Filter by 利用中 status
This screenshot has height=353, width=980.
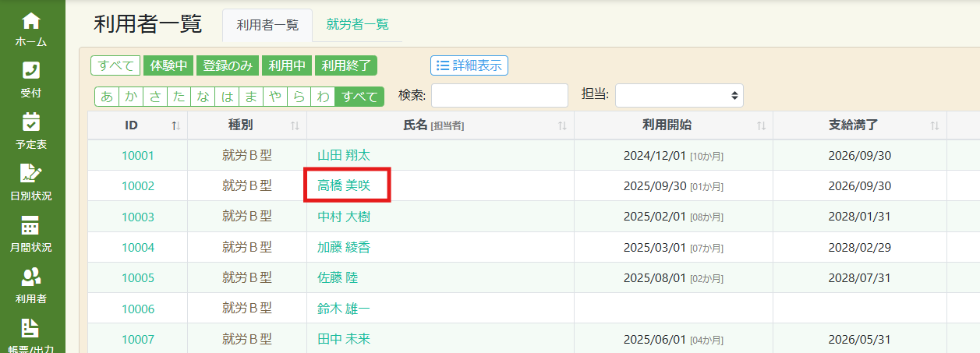click(287, 65)
